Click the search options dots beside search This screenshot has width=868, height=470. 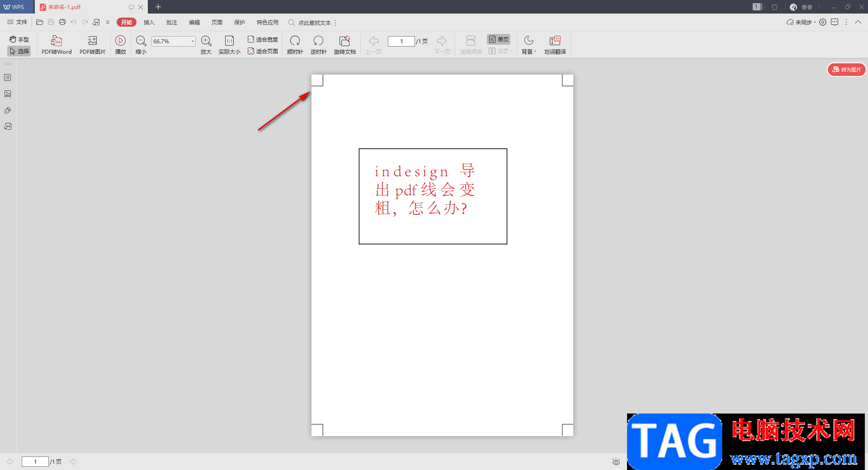[x=335, y=23]
